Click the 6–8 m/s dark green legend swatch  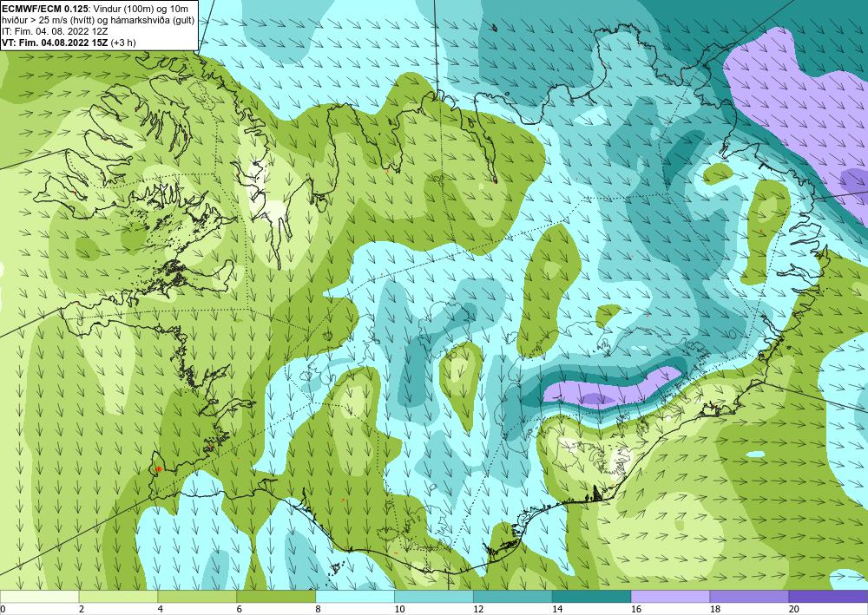276,596
